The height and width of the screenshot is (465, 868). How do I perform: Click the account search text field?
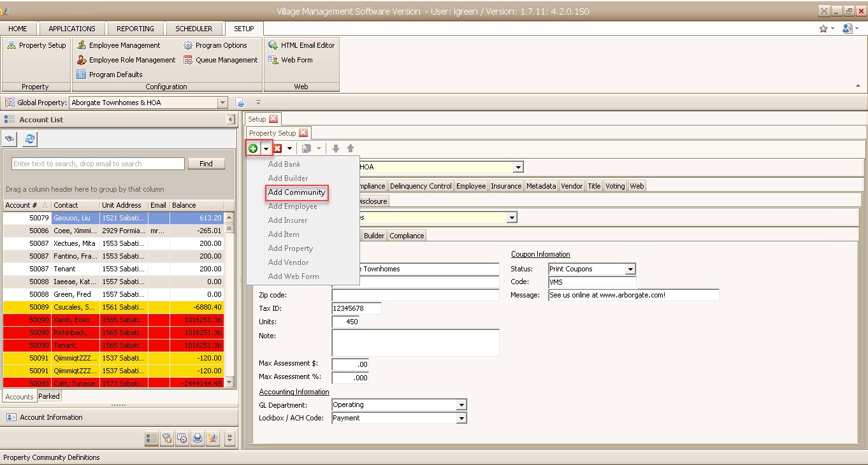[98, 164]
